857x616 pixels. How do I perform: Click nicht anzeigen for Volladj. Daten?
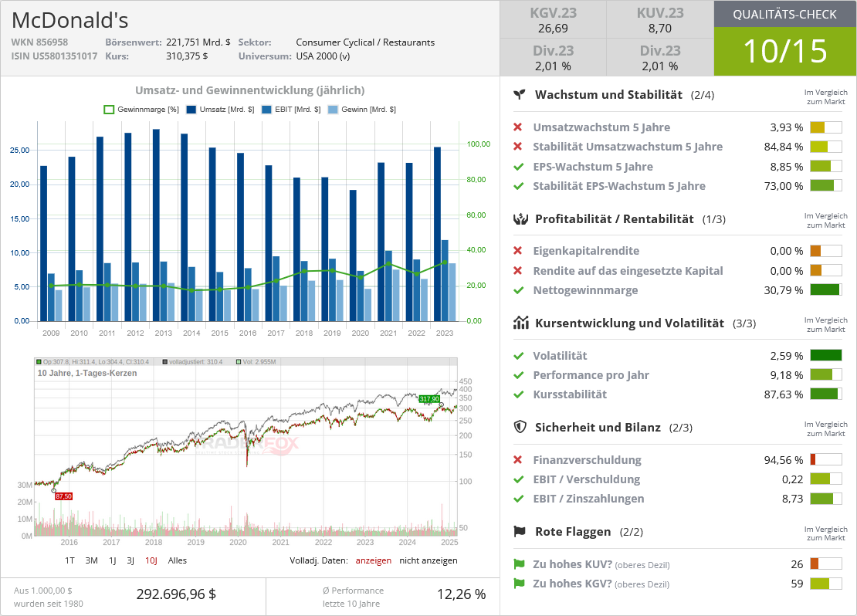pyautogui.click(x=428, y=560)
